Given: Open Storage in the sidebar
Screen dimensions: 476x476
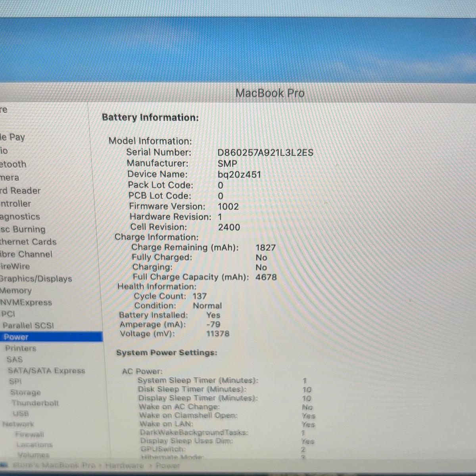Looking at the screenshot, I should coord(25,392).
